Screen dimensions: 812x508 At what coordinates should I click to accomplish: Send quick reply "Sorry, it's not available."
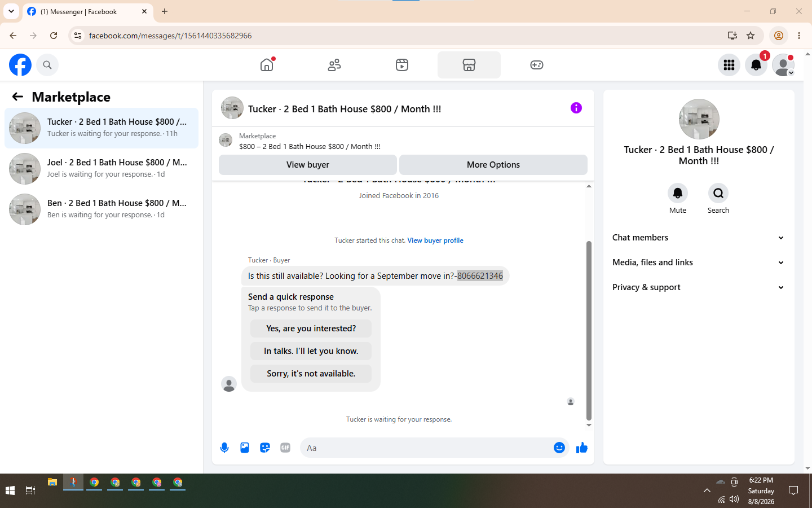point(311,374)
